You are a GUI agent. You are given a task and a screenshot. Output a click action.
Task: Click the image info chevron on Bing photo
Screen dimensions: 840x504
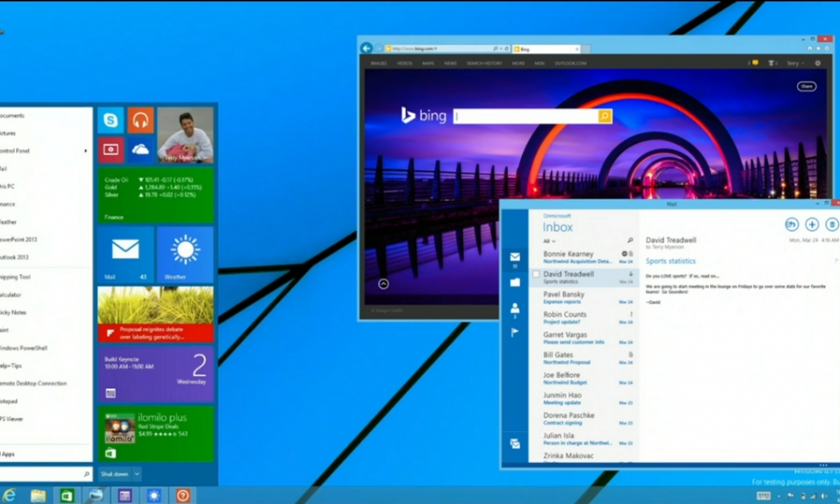pos(383,284)
